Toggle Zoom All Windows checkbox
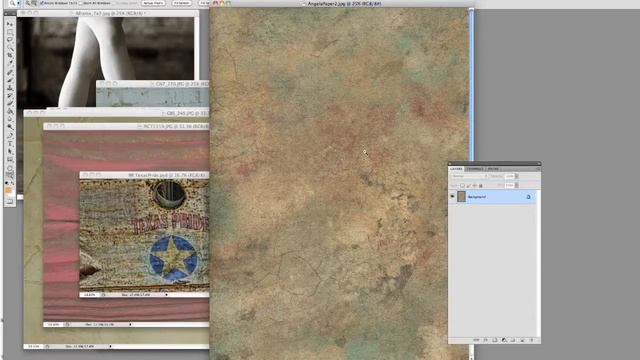 (80, 3)
